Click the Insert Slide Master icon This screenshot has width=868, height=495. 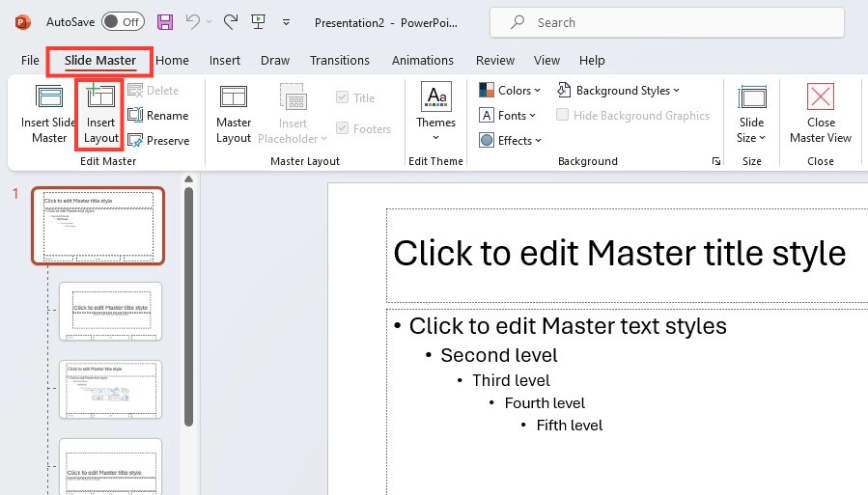click(x=48, y=96)
